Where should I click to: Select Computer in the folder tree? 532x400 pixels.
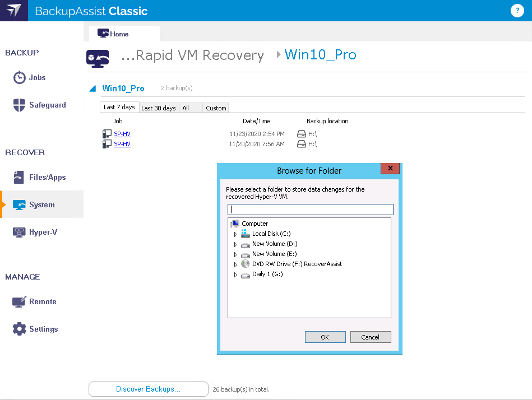[255, 224]
